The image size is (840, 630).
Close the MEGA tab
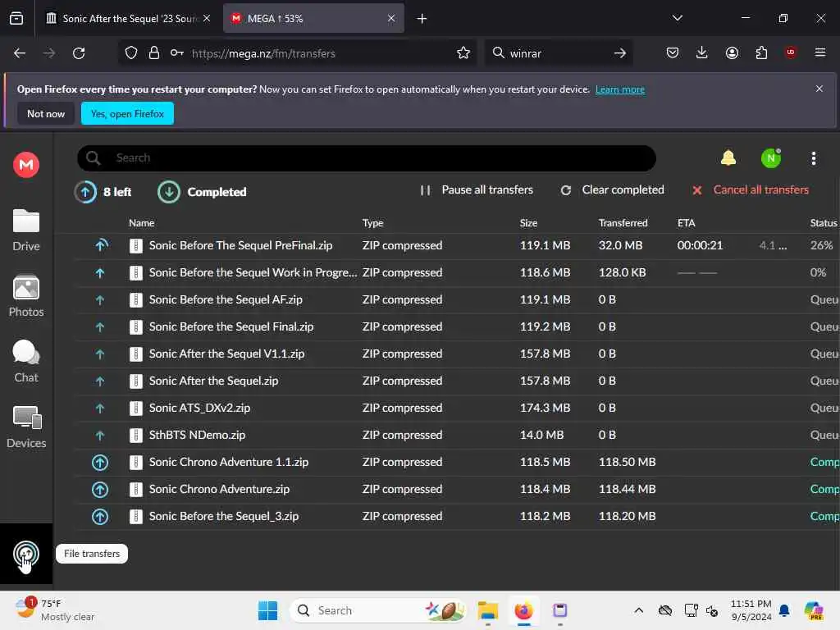[391, 19]
